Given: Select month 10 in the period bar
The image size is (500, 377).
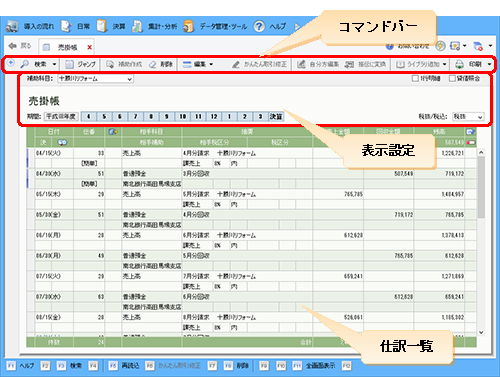Looking at the screenshot, I should point(183,116).
